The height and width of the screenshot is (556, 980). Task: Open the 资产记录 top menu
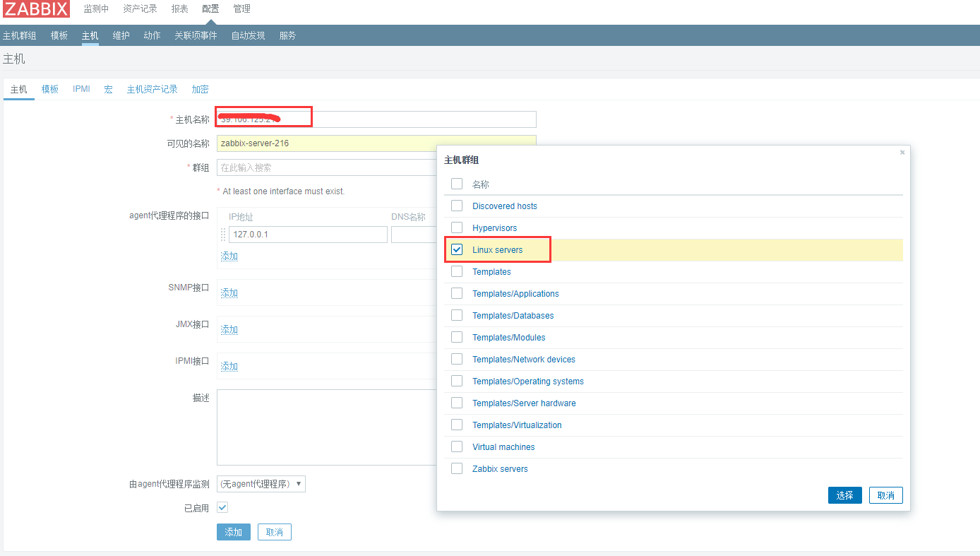140,8
